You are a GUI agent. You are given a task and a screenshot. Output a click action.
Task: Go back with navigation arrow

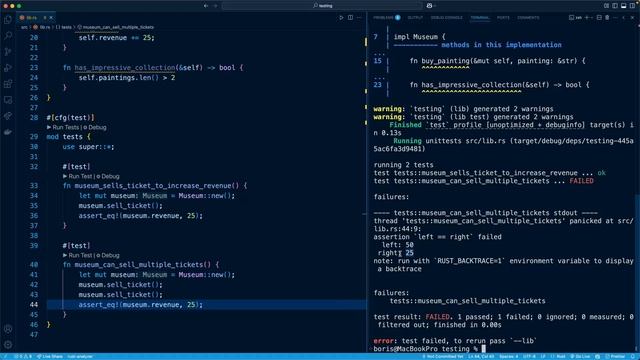206,6
